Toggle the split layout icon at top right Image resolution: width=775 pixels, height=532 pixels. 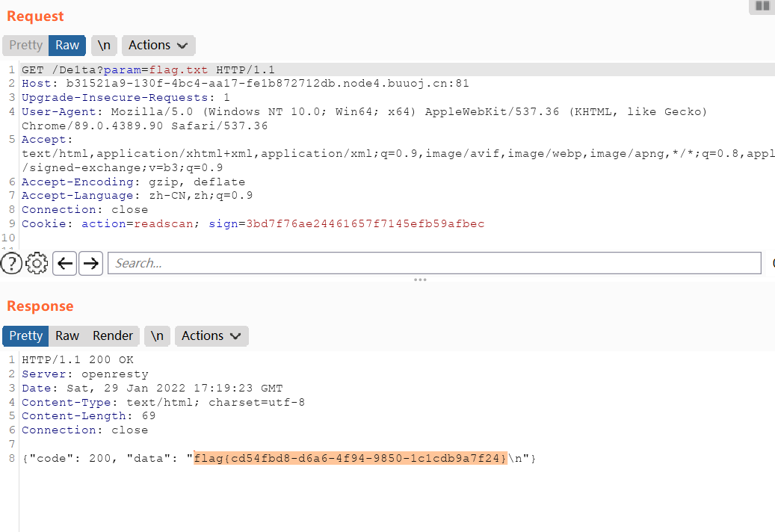tap(762, 7)
